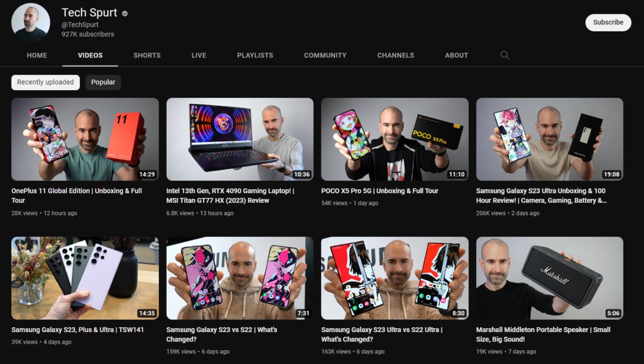Viewport: 644px width, 364px height.
Task: Subscribe to the Tech Spurt channel
Action: tap(608, 22)
